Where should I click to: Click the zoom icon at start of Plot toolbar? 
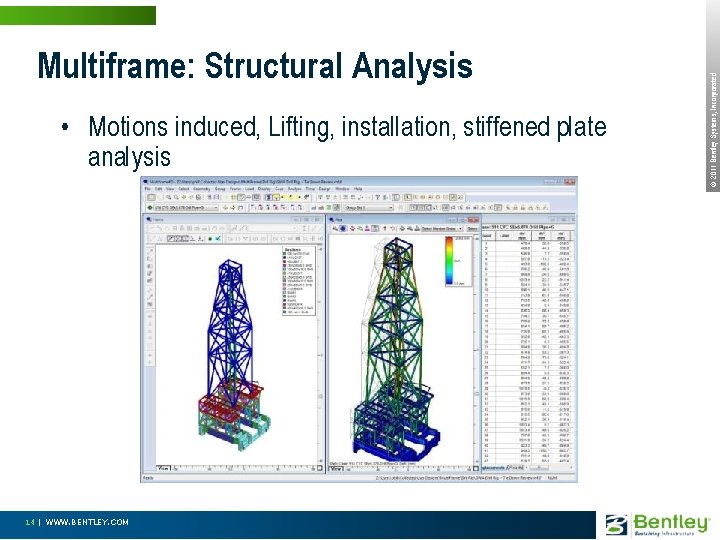click(335, 229)
